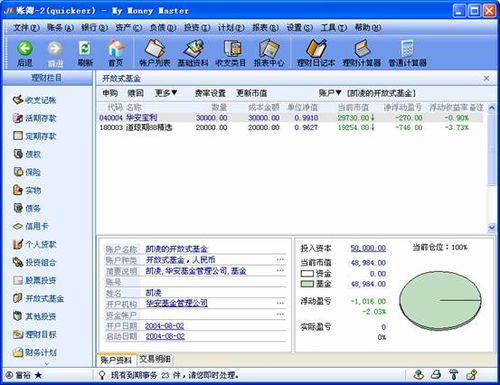Click the 刷新 refresh icon
This screenshot has height=385, width=500.
(85, 49)
